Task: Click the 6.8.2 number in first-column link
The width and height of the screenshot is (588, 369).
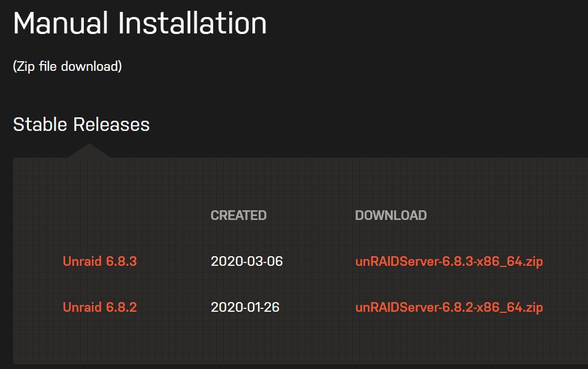Action: click(121, 307)
